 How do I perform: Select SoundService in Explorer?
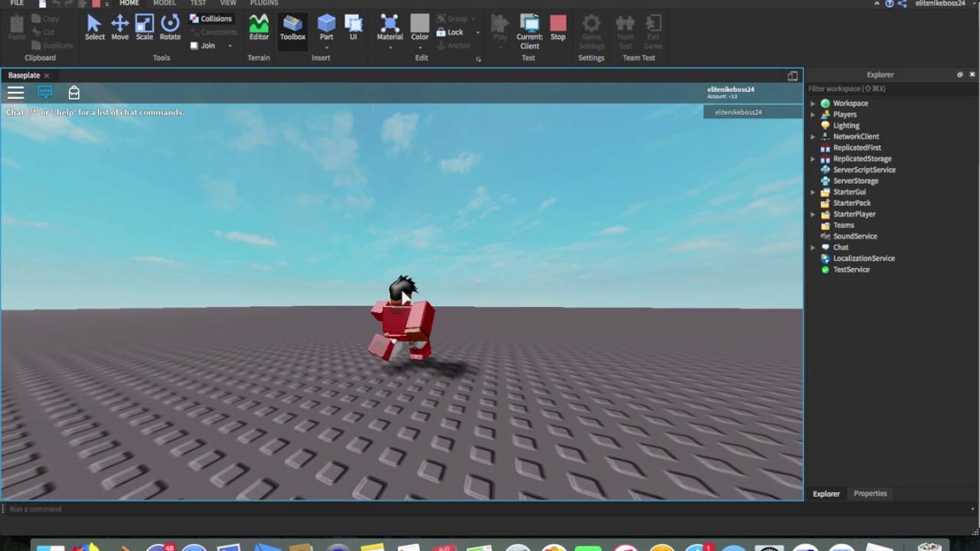click(x=854, y=236)
